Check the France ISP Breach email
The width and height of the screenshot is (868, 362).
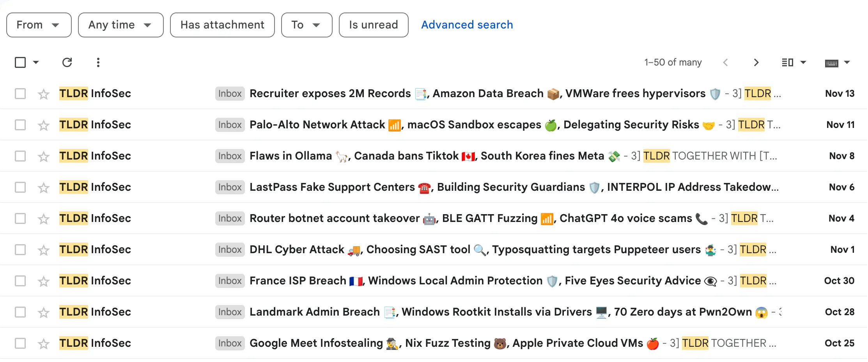click(x=20, y=281)
